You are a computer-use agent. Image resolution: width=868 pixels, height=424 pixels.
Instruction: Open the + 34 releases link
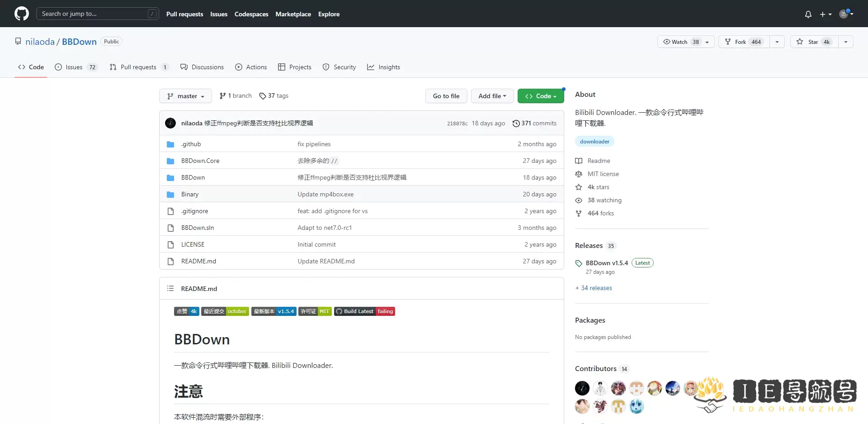(x=594, y=288)
